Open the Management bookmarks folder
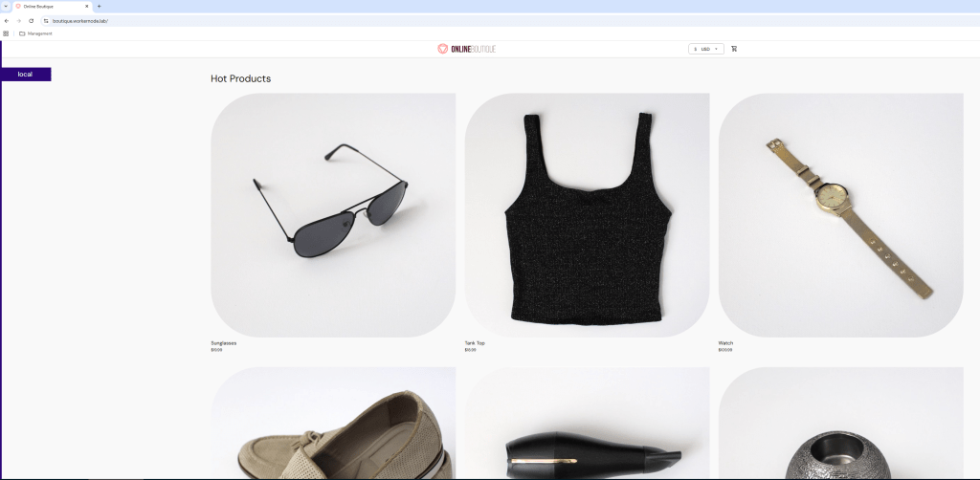The width and height of the screenshot is (980, 480). 35,33
